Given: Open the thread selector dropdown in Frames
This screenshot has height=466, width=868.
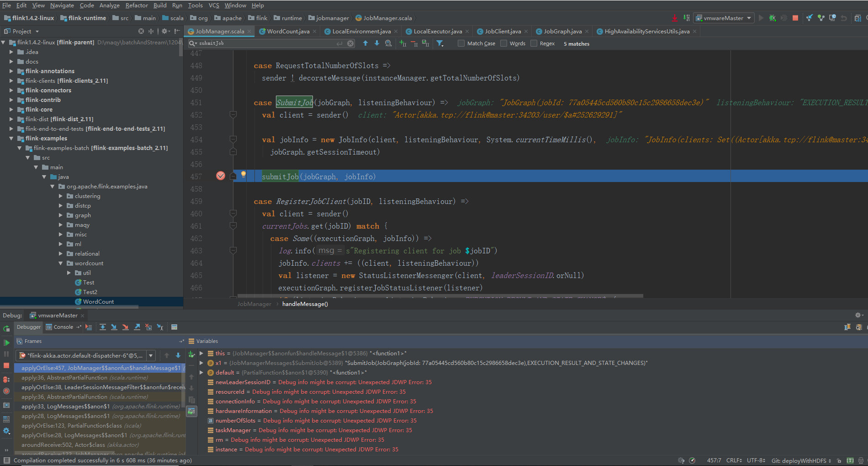Looking at the screenshot, I should [x=151, y=355].
